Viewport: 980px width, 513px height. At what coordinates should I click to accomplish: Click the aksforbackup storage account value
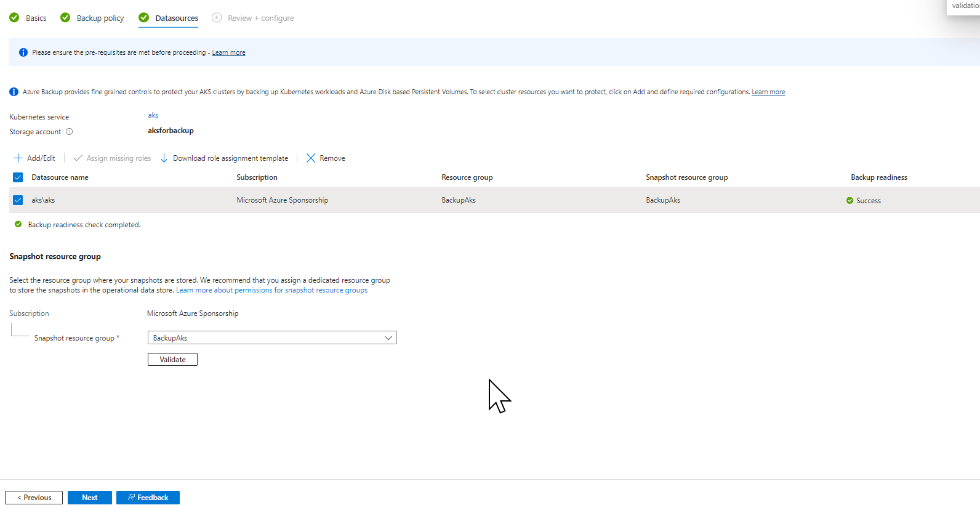tap(171, 131)
